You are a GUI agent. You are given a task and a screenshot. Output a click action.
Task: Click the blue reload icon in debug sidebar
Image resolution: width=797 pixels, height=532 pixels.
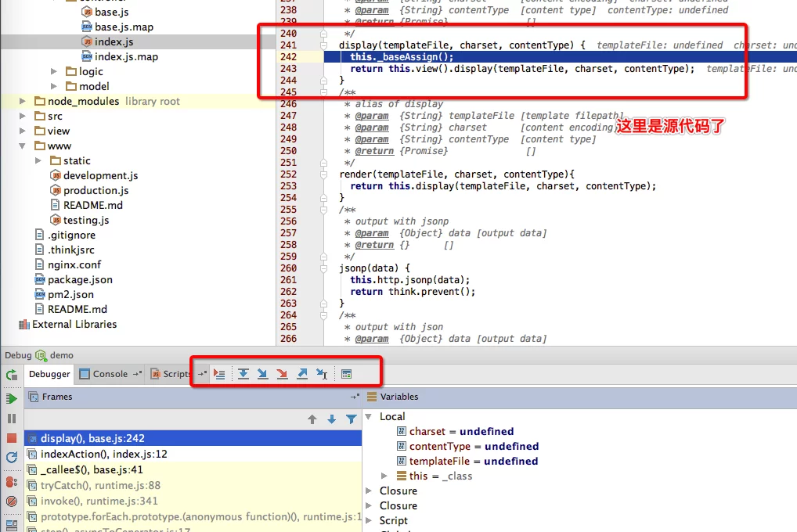pyautogui.click(x=12, y=458)
